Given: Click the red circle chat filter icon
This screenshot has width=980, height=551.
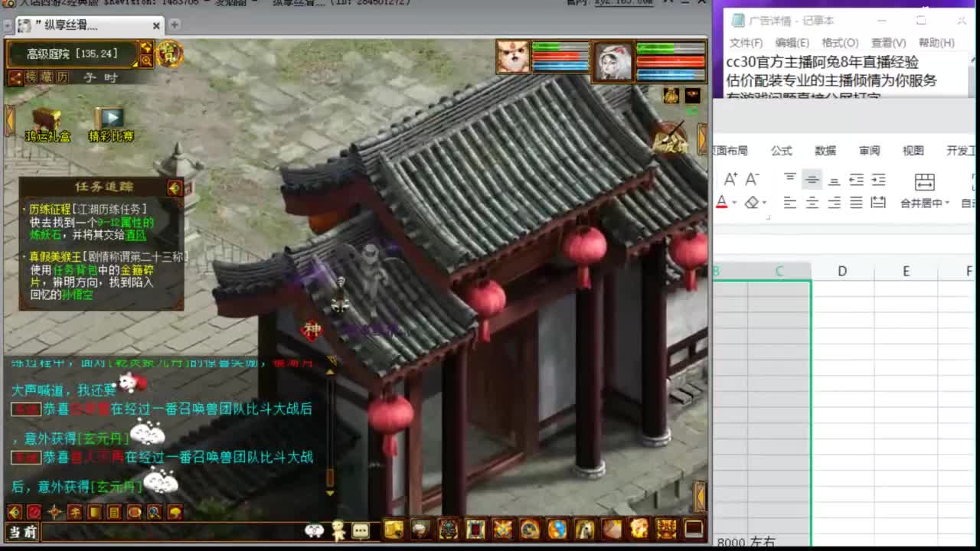Looking at the screenshot, I should [34, 512].
